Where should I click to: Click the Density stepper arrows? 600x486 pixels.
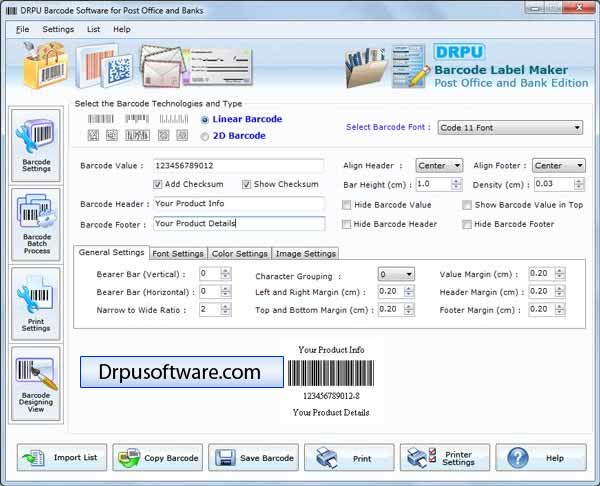[x=579, y=184]
